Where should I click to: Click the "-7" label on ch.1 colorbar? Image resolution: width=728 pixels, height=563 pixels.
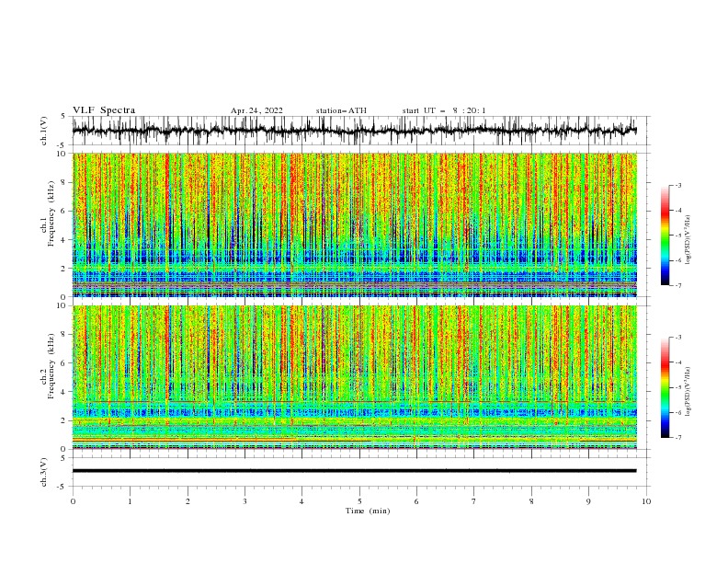[x=678, y=286]
